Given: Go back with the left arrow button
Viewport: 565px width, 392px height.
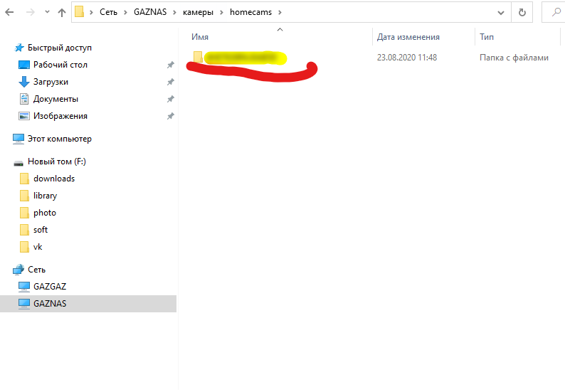Looking at the screenshot, I should coord(9,12).
